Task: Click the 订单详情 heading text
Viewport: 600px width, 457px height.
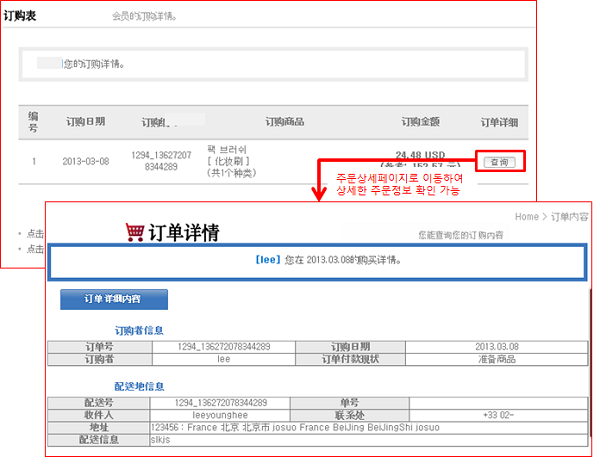Action: [x=184, y=232]
